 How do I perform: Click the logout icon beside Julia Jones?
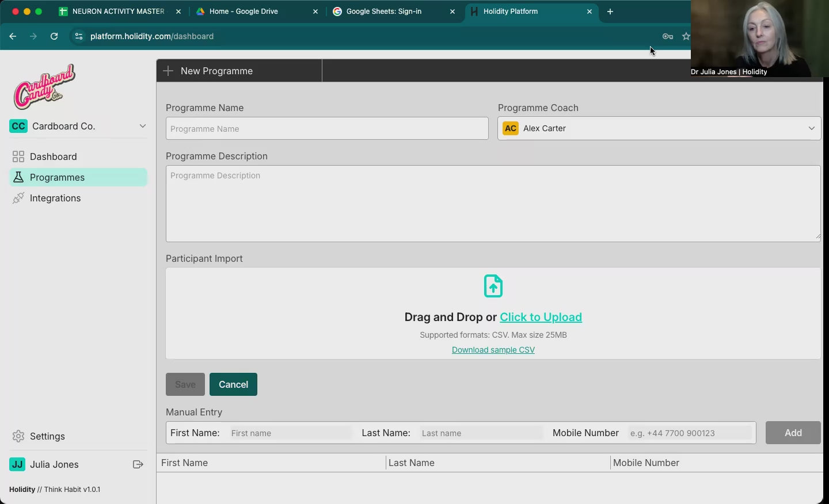tap(138, 464)
